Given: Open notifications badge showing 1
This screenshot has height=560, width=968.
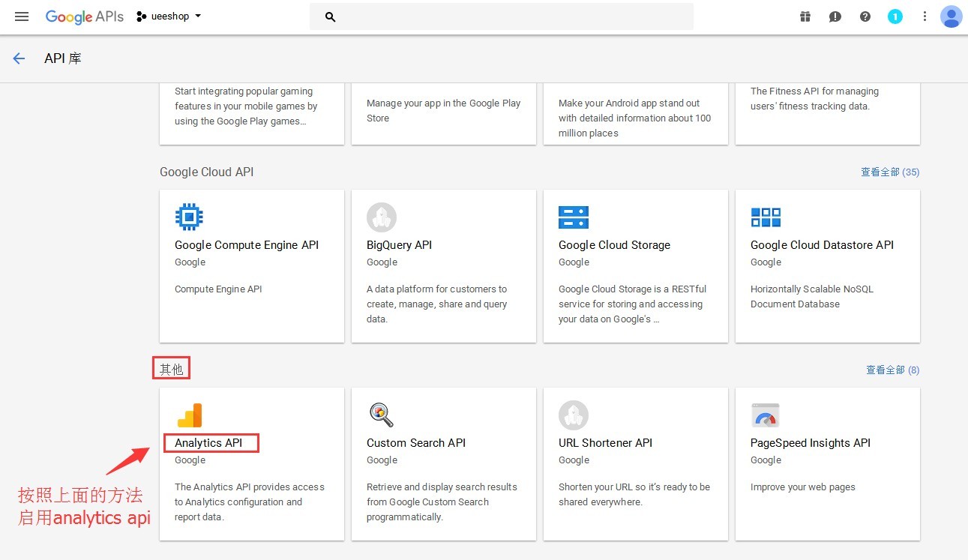Looking at the screenshot, I should (895, 16).
